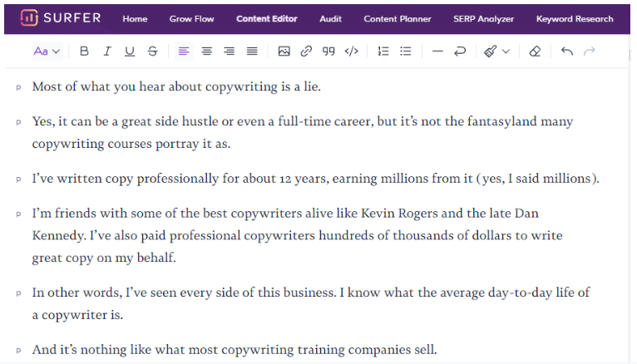Viewport: 637px width, 364px height.
Task: Insert an image into content
Action: point(284,52)
